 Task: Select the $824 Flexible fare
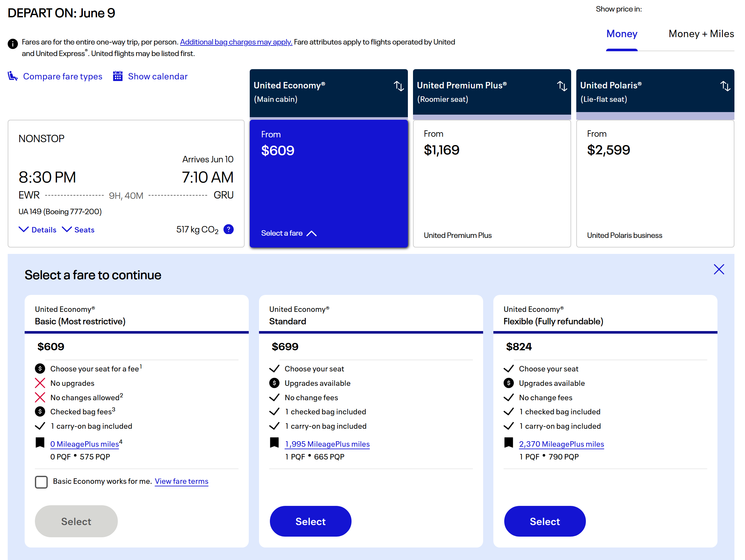[x=544, y=521]
